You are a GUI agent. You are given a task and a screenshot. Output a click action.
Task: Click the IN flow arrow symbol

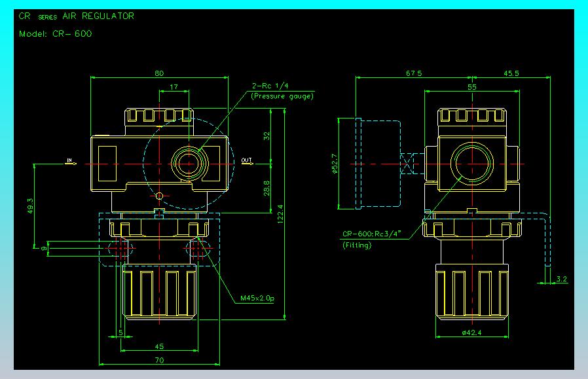[x=71, y=162]
